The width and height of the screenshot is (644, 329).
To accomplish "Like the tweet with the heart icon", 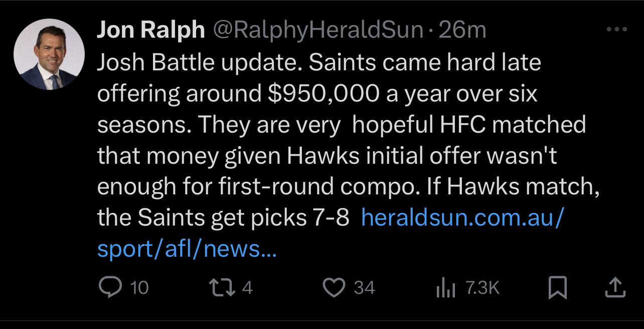I will [335, 287].
